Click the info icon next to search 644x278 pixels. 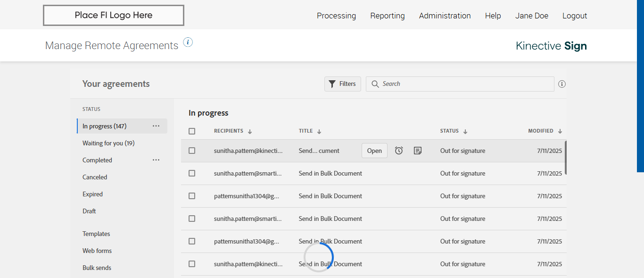562,84
